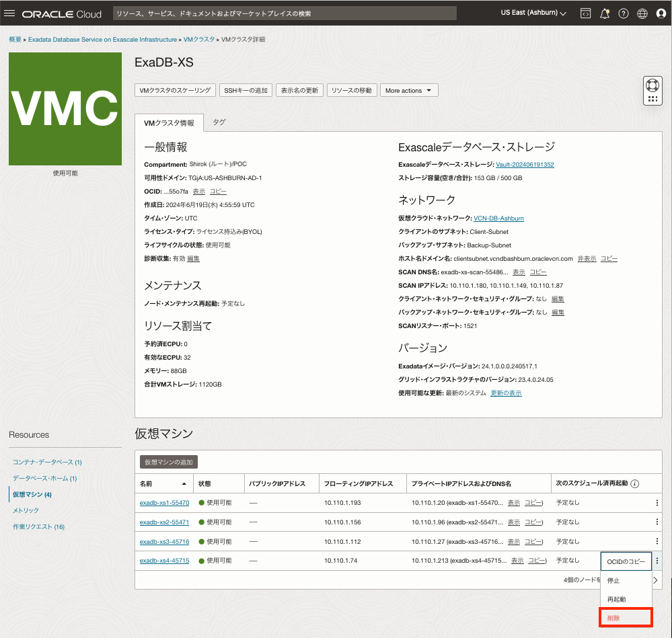Choose 削除 in context menu

(626, 618)
